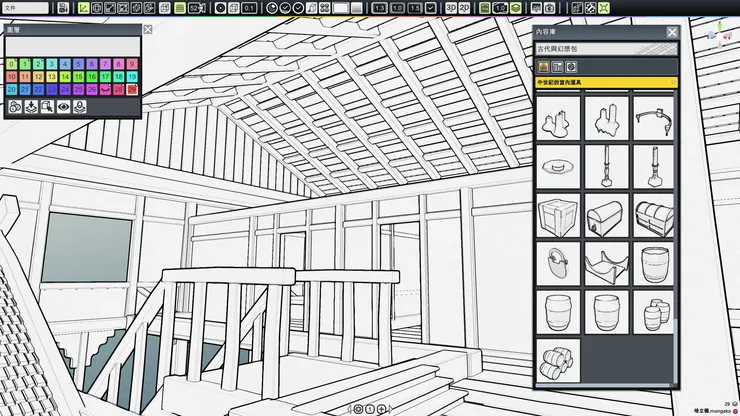The height and width of the screenshot is (416, 740).
Task: Expand the yellow 室內道具 category dropdown
Action: 606,82
